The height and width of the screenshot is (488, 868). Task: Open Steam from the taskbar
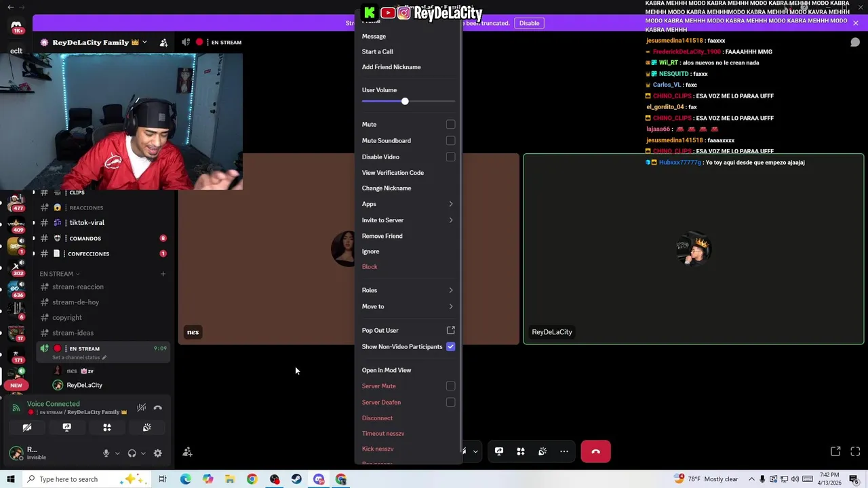[296, 479]
